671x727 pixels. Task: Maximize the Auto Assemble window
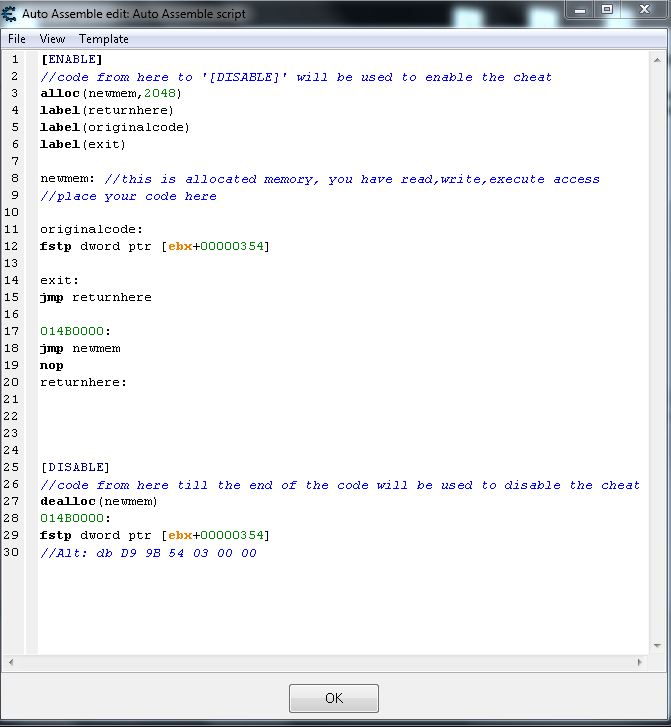click(607, 10)
